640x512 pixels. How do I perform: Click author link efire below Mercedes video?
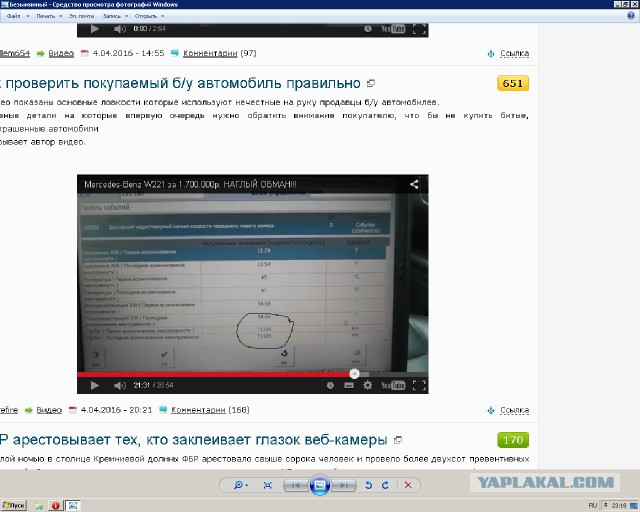coord(9,410)
